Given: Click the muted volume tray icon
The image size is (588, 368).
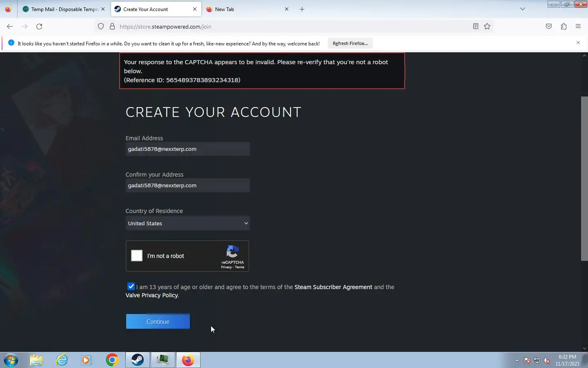Looking at the screenshot, I should [x=547, y=361].
